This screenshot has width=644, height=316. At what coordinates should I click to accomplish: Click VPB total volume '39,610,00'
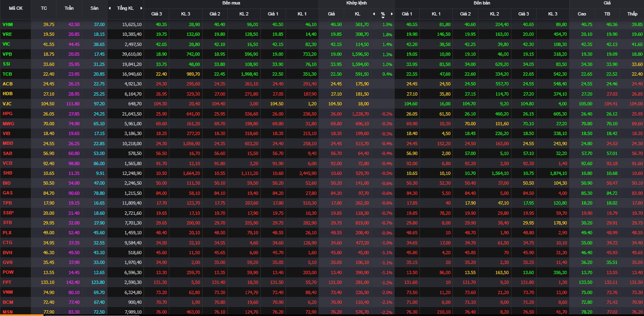tap(132, 54)
